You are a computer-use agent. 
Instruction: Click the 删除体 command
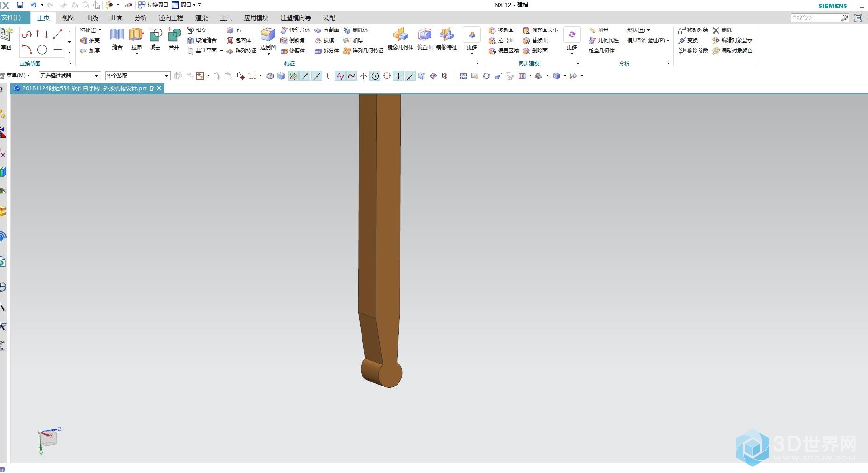[356, 30]
